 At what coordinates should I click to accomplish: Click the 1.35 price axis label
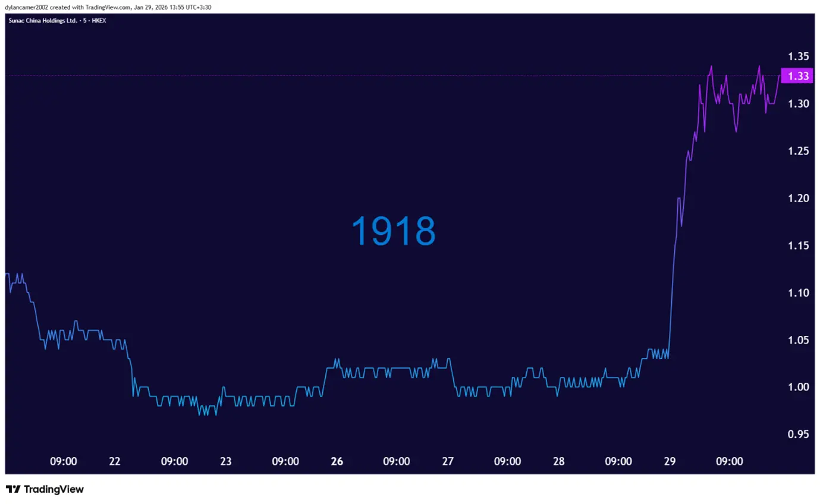point(797,56)
